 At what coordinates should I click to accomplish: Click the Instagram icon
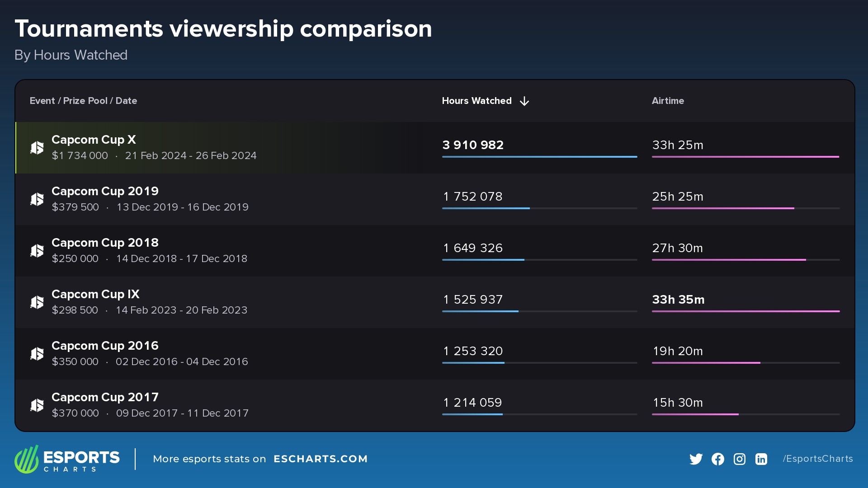click(740, 459)
